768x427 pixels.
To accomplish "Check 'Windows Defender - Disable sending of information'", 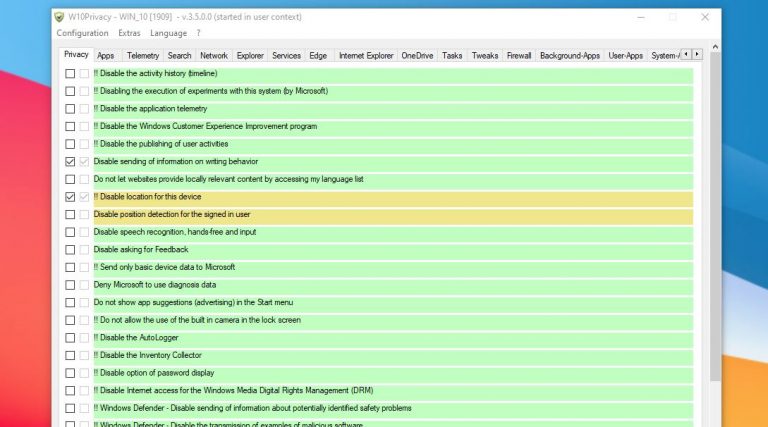I will pyautogui.click(x=70, y=408).
